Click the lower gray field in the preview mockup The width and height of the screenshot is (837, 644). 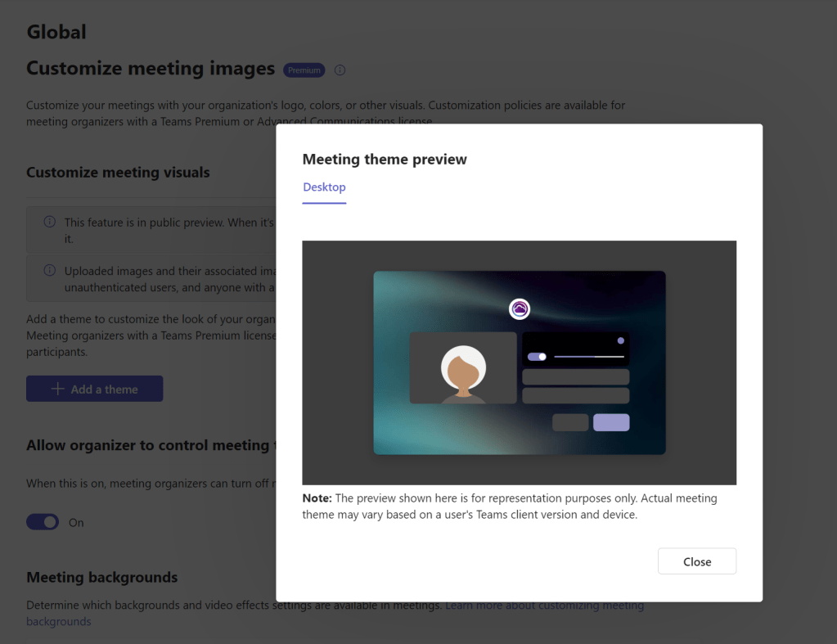click(x=575, y=396)
